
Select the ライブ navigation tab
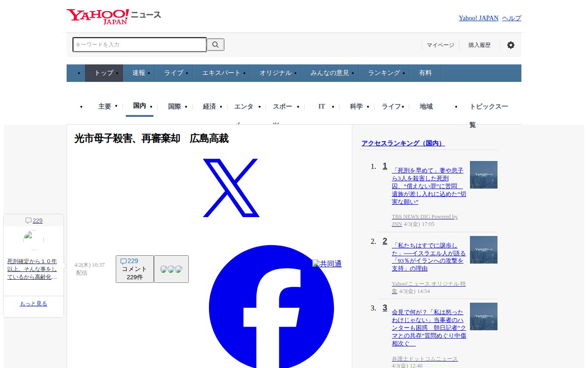174,73
